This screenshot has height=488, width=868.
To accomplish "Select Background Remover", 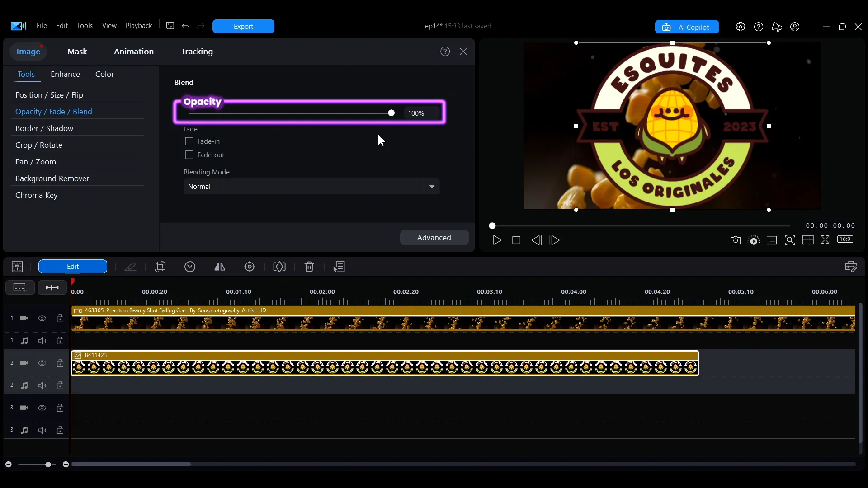I will point(52,178).
